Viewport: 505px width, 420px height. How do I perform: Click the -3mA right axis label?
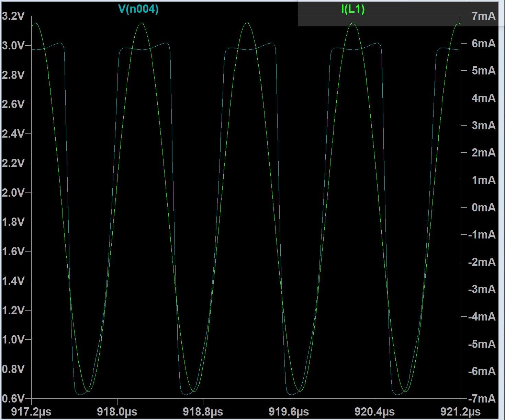(x=482, y=289)
